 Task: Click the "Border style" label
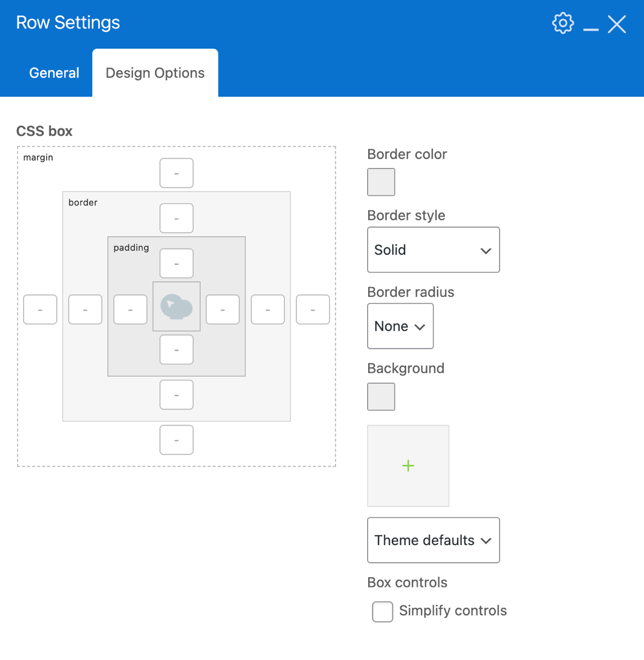tap(406, 216)
